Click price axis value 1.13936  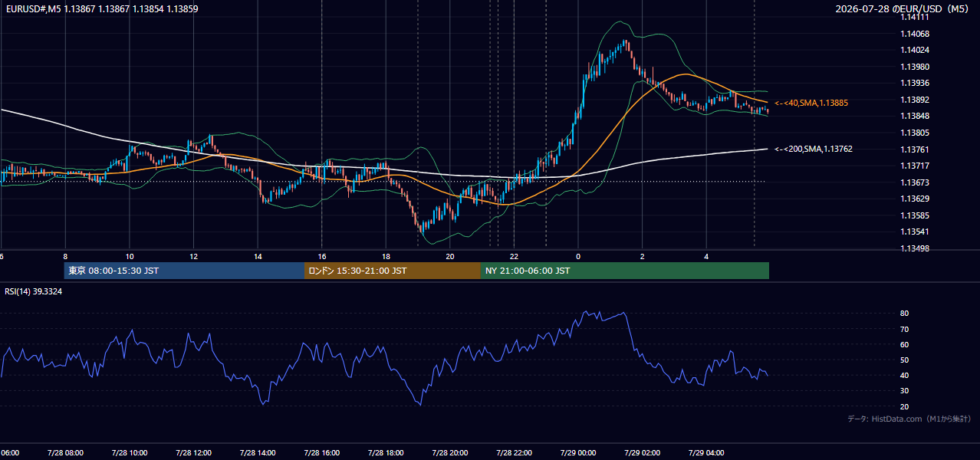pos(916,83)
